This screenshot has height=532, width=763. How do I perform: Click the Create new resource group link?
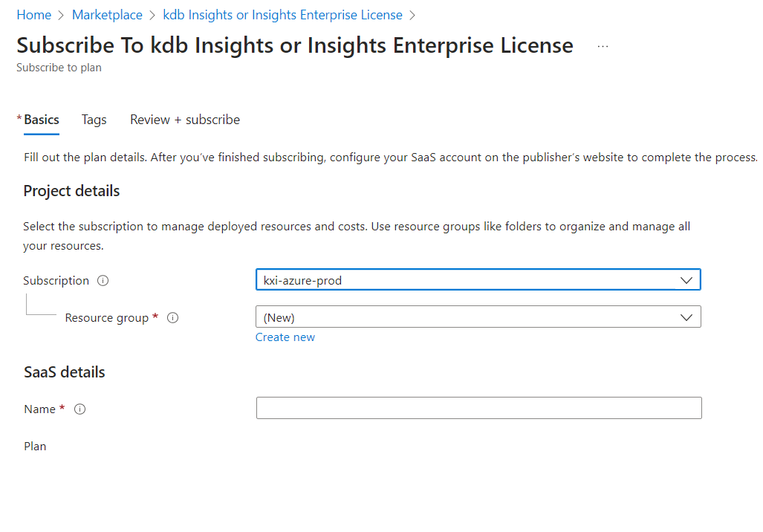pyautogui.click(x=285, y=337)
